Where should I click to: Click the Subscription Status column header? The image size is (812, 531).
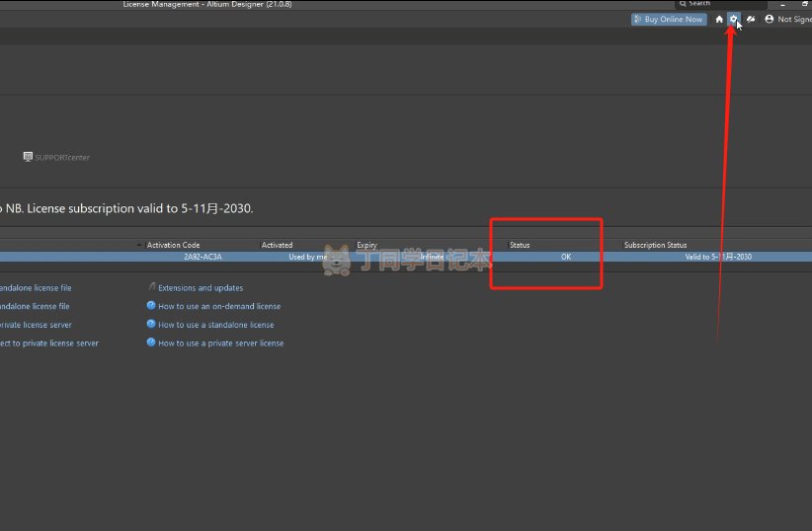pos(655,245)
